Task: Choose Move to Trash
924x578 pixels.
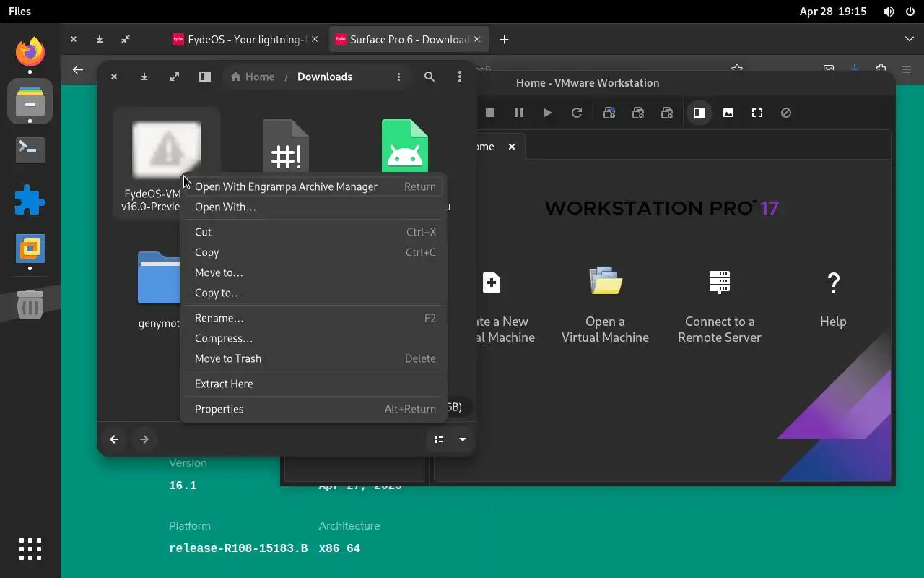Action: coord(314,358)
